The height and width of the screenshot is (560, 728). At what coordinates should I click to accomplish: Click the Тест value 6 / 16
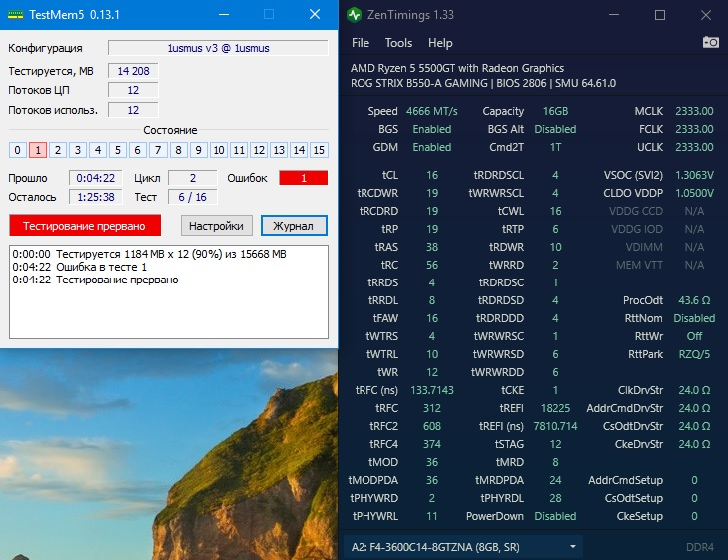point(193,197)
